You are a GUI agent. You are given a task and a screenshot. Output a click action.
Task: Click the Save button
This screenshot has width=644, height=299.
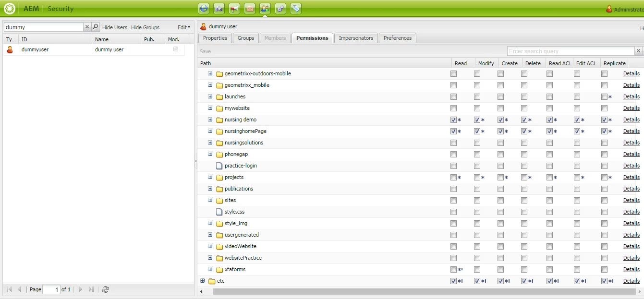pyautogui.click(x=205, y=51)
